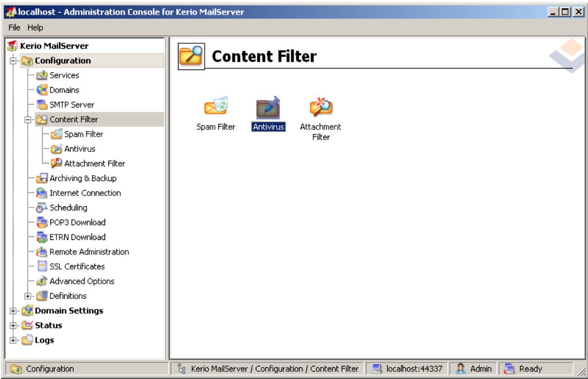Open the Attachment Filter large icon

(x=321, y=108)
